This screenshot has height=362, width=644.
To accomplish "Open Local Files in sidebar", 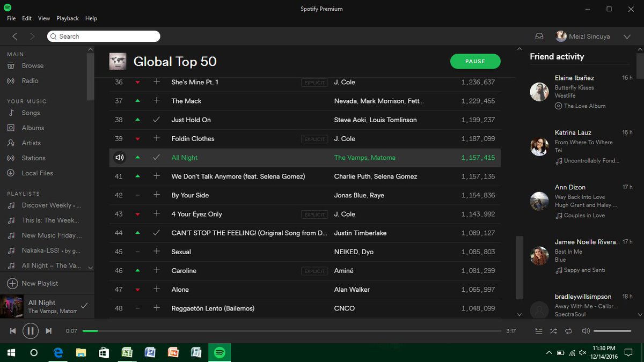I will pyautogui.click(x=37, y=173).
